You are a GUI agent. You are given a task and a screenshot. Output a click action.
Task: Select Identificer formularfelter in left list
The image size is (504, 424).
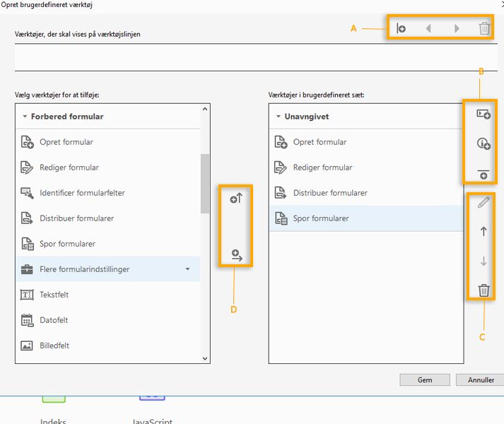pos(82,193)
